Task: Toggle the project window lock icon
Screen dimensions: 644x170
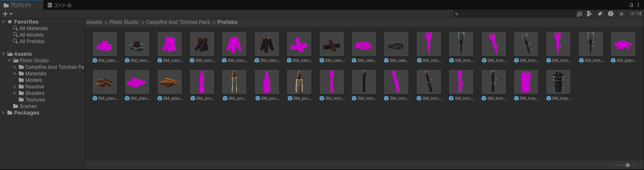Action: tap(631, 5)
